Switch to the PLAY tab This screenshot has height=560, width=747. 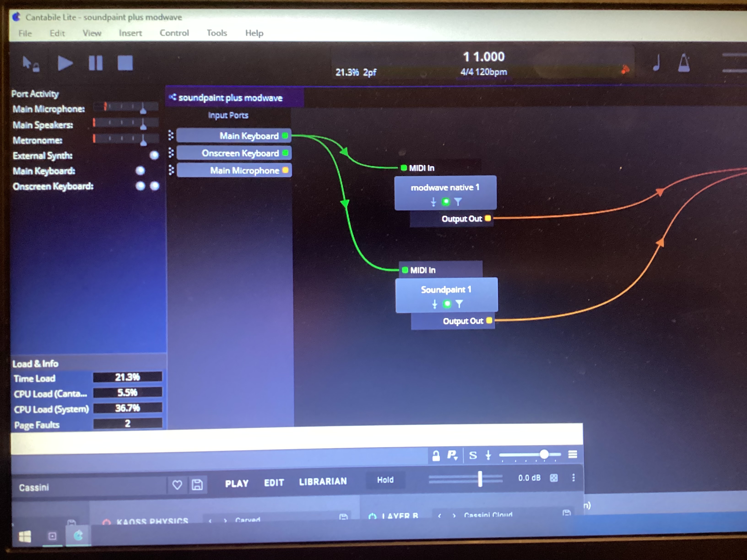(x=237, y=483)
